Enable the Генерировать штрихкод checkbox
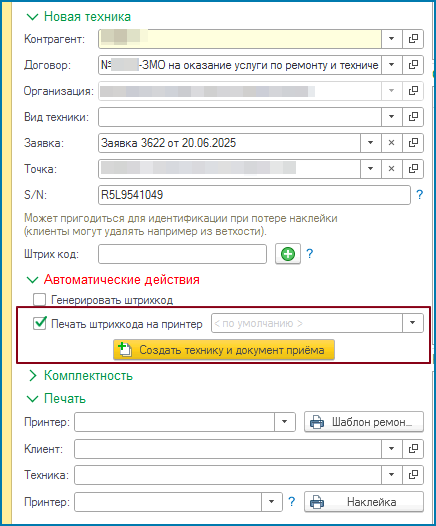 coord(40,300)
